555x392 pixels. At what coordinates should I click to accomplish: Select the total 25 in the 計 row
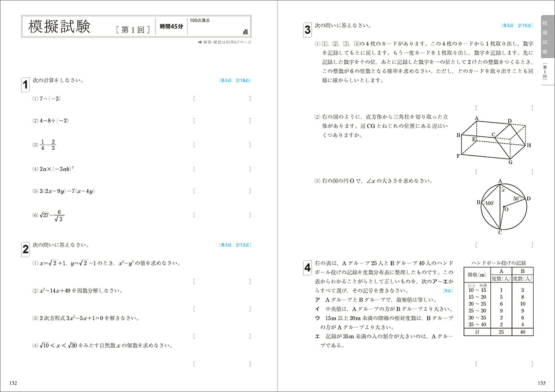click(x=500, y=332)
